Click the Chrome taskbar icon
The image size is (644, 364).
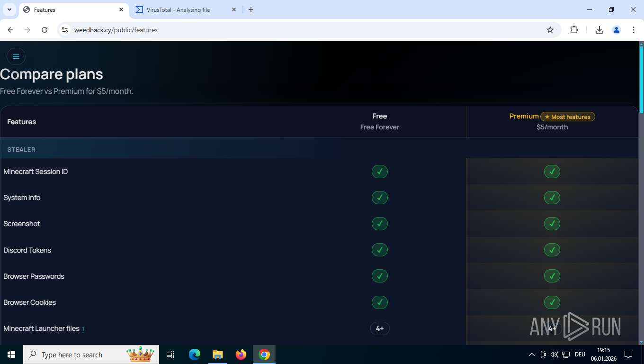(x=264, y=355)
